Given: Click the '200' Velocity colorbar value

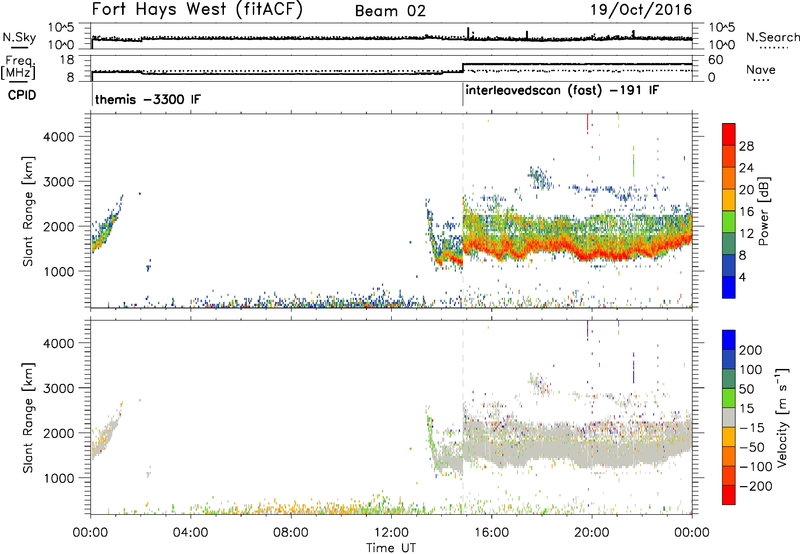Looking at the screenshot, I should (751, 350).
